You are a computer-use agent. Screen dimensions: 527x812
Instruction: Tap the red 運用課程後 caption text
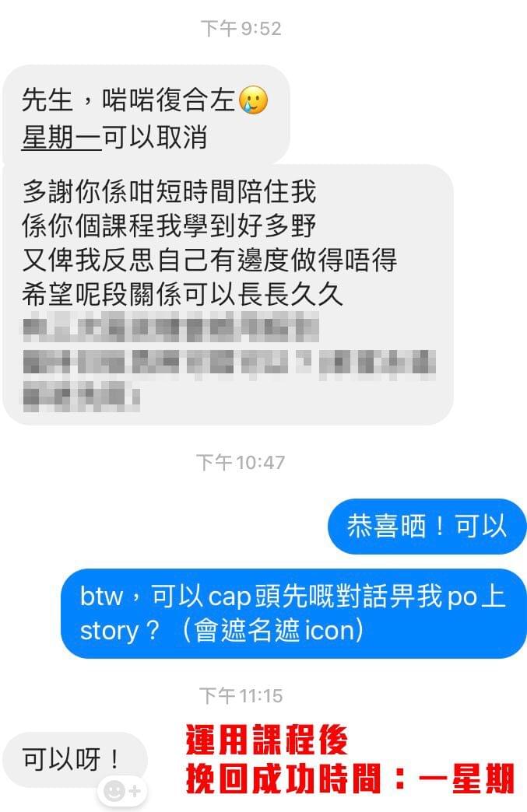pyautogui.click(x=266, y=740)
